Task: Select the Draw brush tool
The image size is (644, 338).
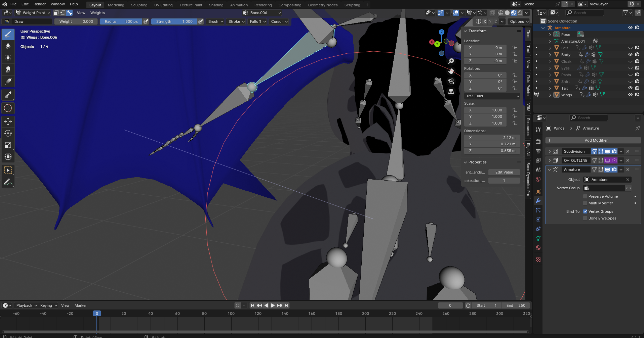Action: 8,34
